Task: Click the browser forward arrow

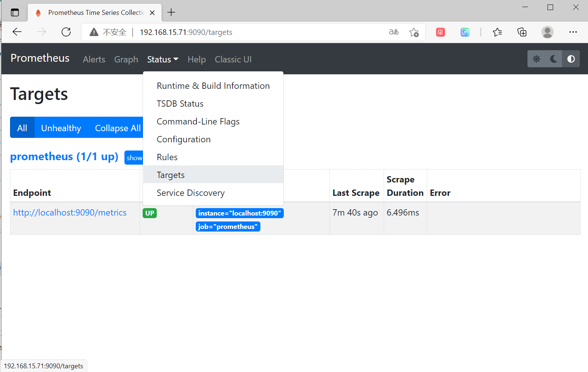Action: click(42, 32)
